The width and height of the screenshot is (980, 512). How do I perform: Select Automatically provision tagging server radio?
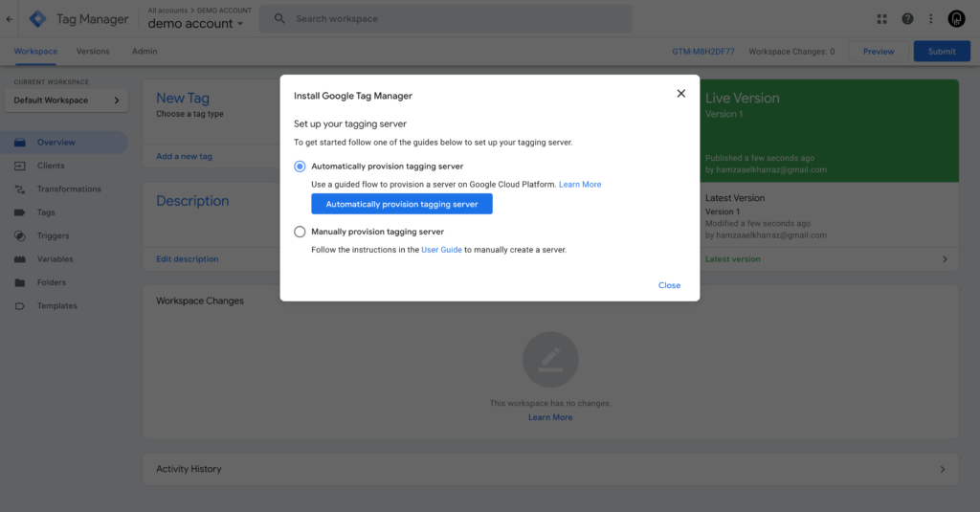pos(300,167)
